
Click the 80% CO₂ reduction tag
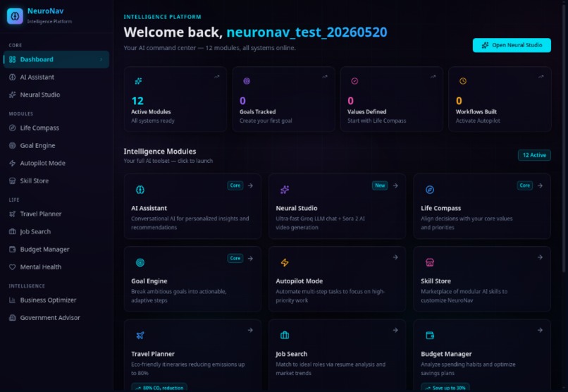tap(159, 388)
